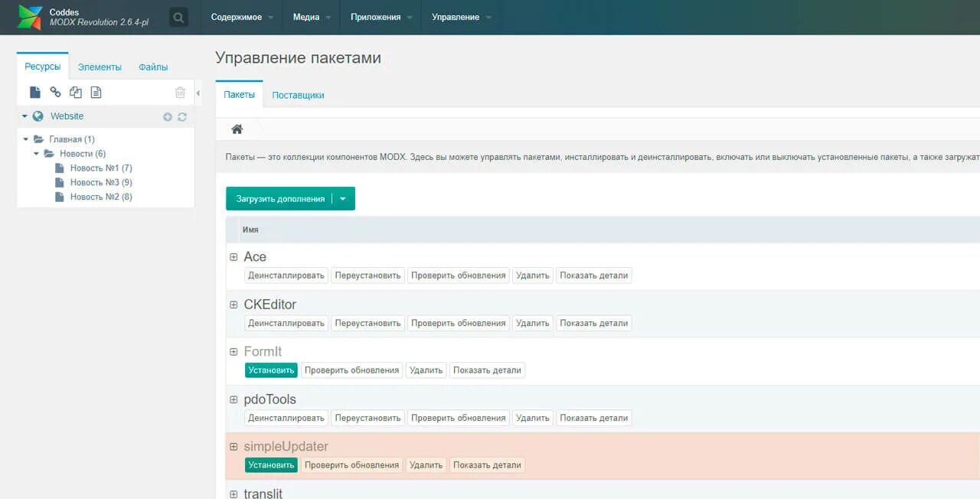This screenshot has height=499, width=980.
Task: Refresh the Website context tree
Action: [182, 117]
